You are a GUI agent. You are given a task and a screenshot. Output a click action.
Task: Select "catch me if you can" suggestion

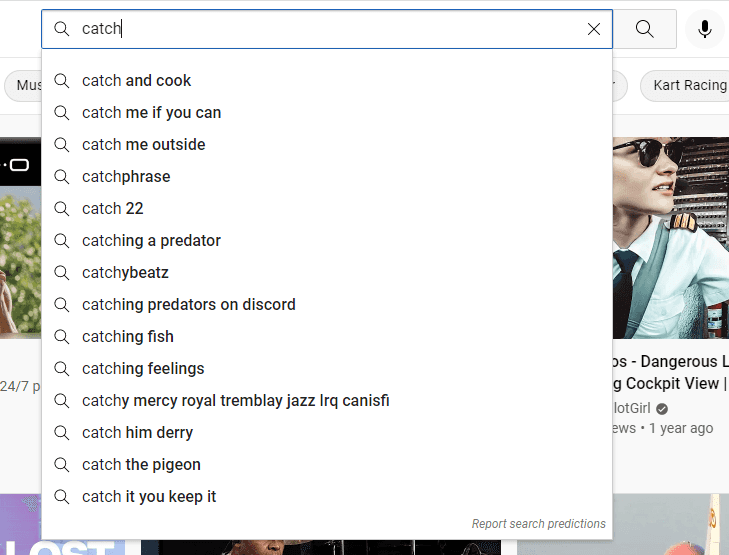(151, 113)
